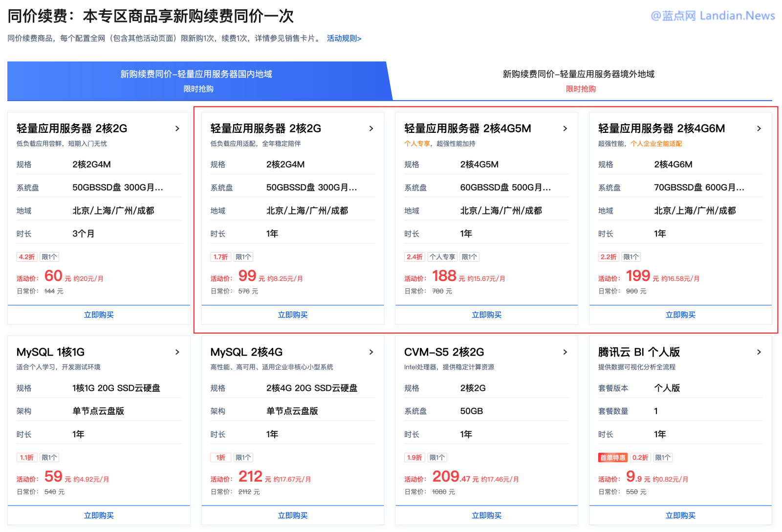Click the 首单特惠 badge on 腾讯云 BI card
This screenshot has width=782, height=532.
click(x=612, y=457)
